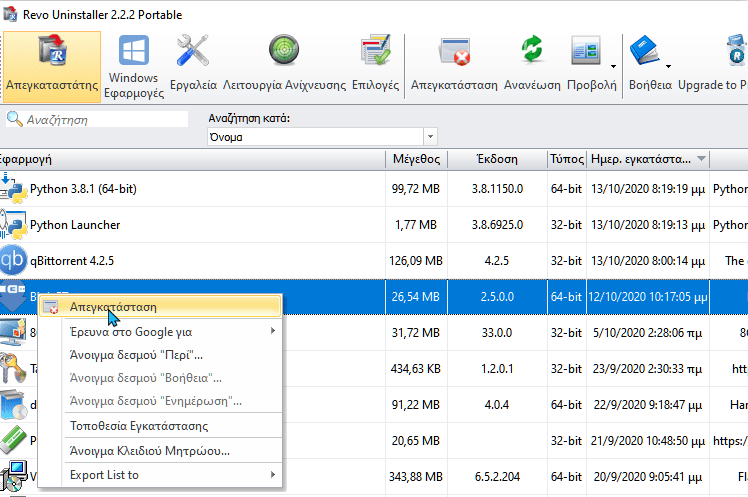Click the 21/9/2020 10:48:50 μμ date cell
The height and width of the screenshot is (497, 748).
pos(647,441)
